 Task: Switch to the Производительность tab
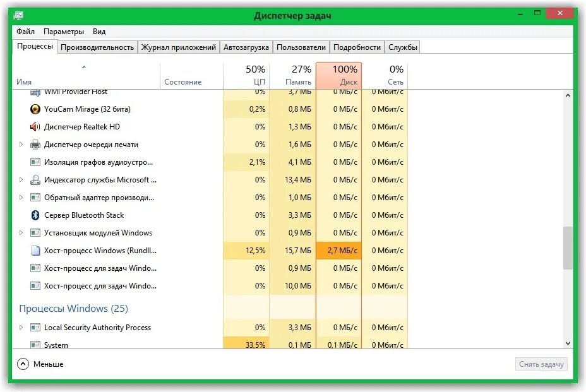coord(97,47)
